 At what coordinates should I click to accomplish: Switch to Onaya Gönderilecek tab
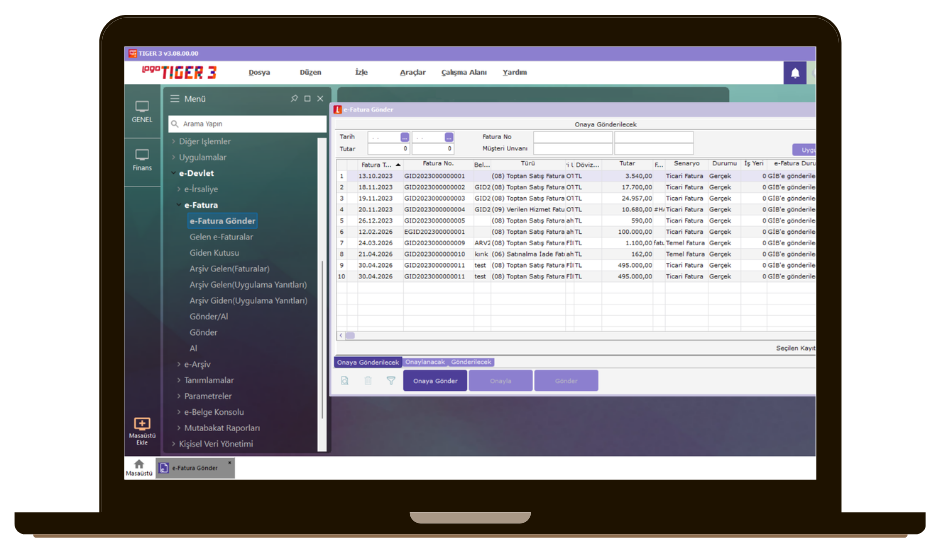(368, 362)
